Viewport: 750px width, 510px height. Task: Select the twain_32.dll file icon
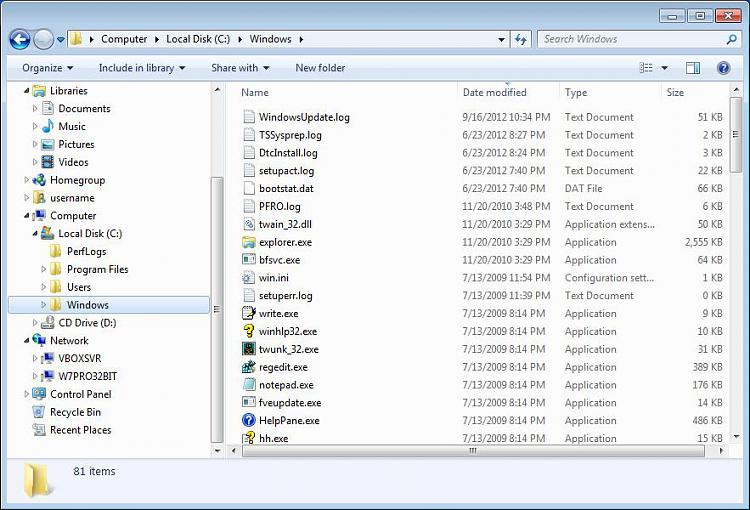click(x=249, y=224)
